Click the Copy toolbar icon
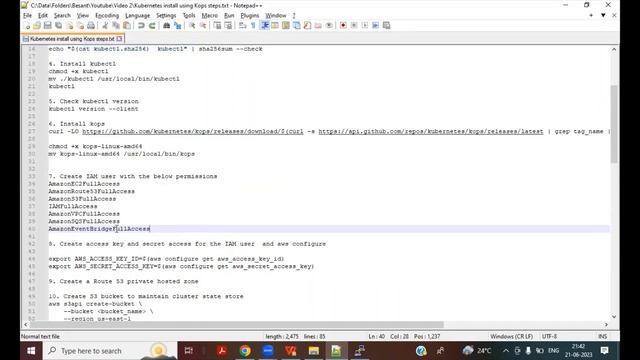This screenshot has height=360, width=640. click(x=116, y=26)
